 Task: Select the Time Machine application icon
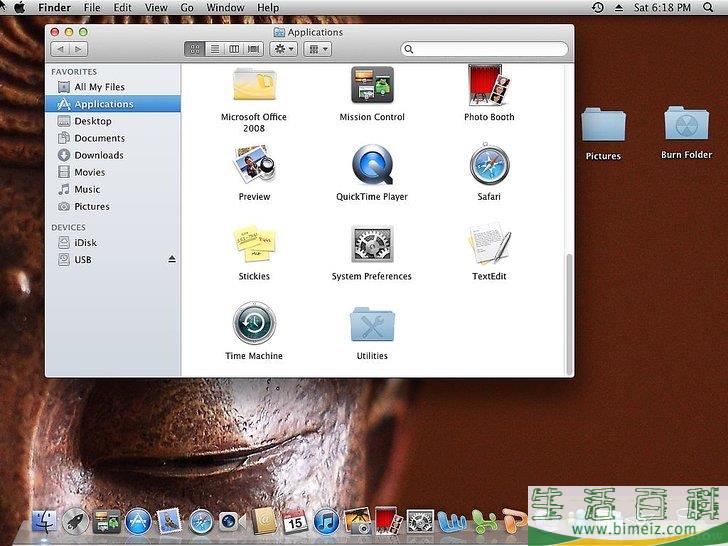254,323
